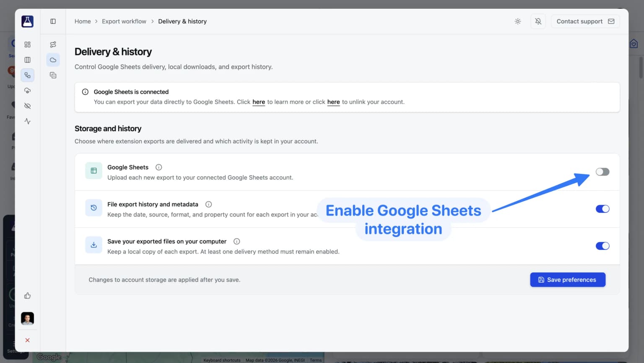The width and height of the screenshot is (644, 363).
Task: Show info for Save your exported files
Action: coord(237,241)
